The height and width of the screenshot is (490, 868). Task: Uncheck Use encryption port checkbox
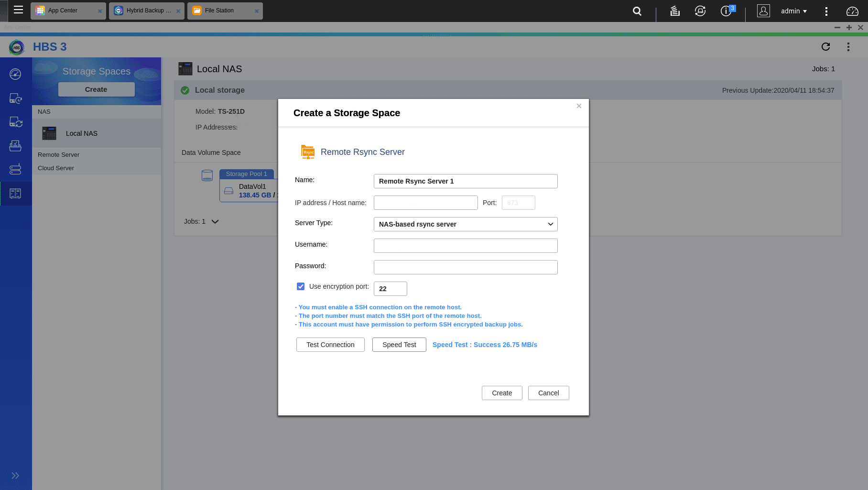point(301,286)
